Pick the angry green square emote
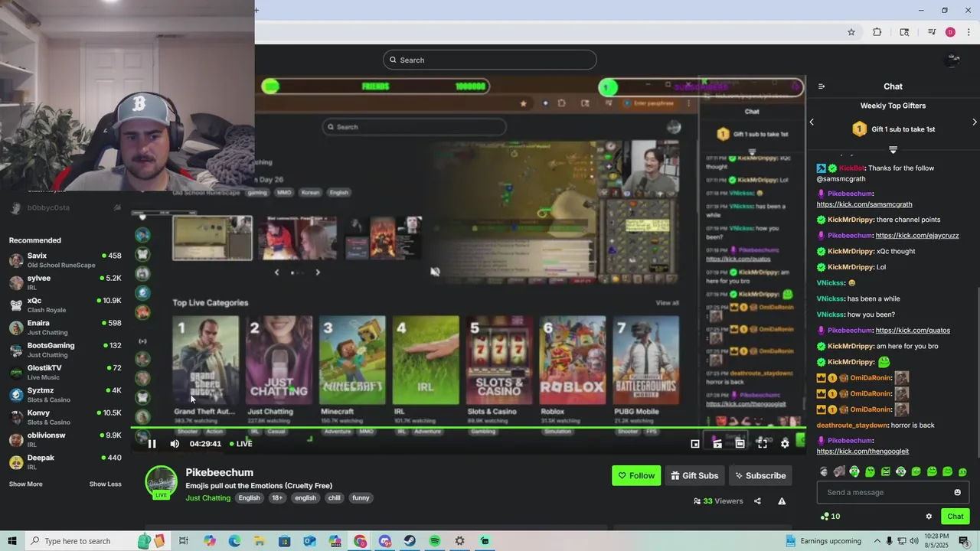 click(x=886, y=472)
